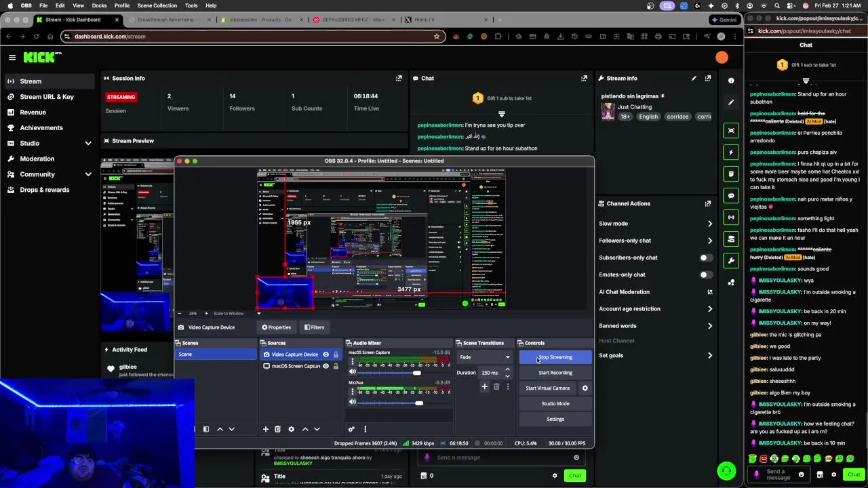Open Banned words chevron

[710, 326]
